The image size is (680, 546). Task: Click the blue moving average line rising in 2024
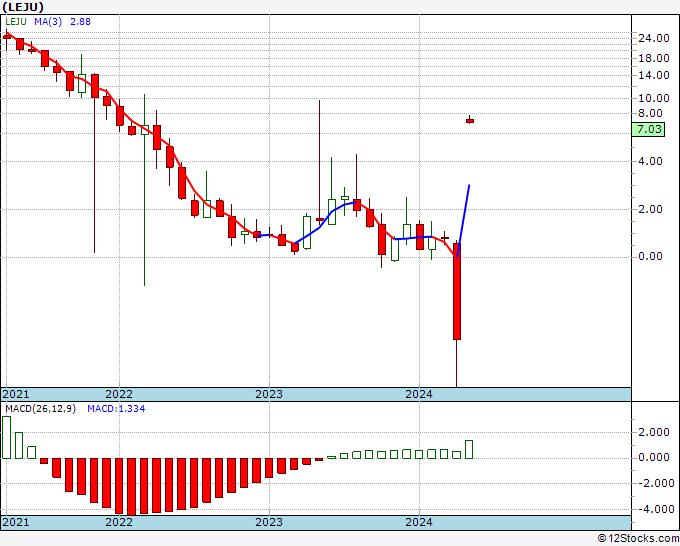[x=463, y=221]
